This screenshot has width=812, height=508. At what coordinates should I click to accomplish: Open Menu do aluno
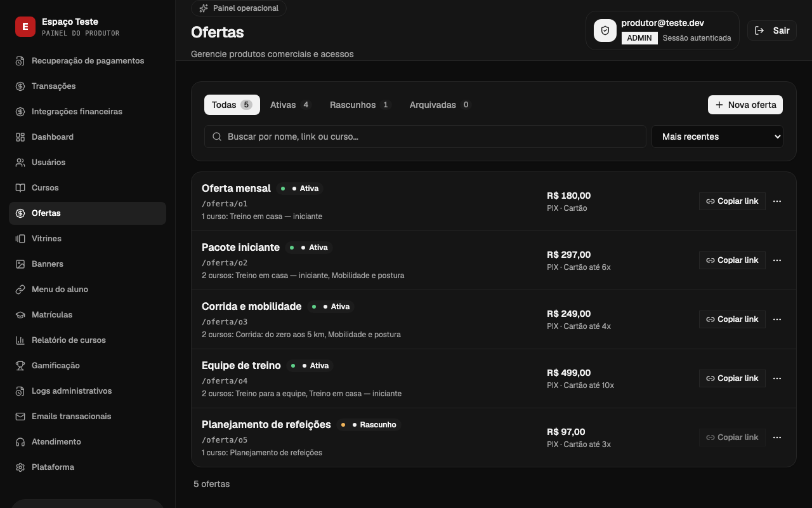tap(88, 290)
